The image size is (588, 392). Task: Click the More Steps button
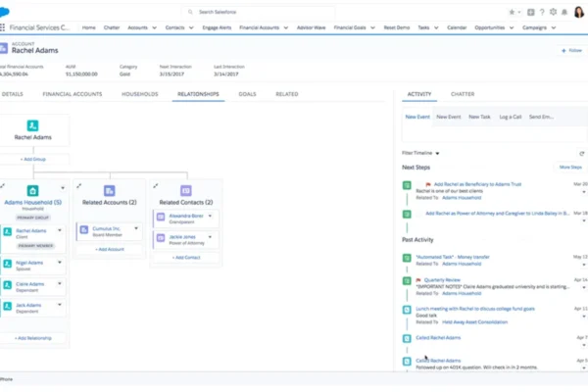[570, 167]
